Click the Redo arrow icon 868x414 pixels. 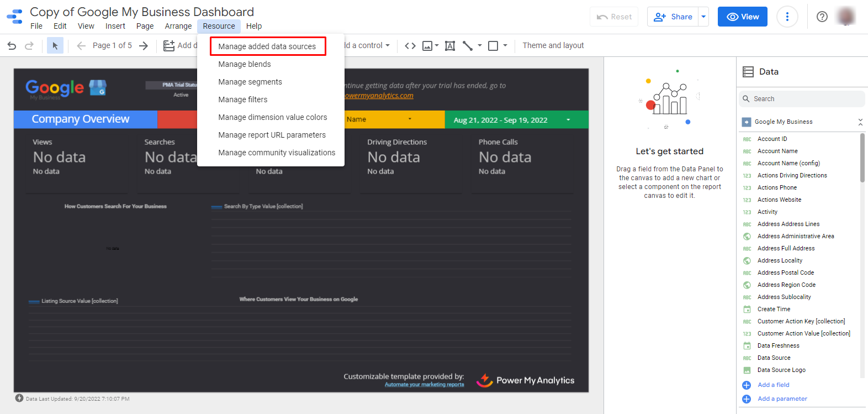(x=29, y=46)
